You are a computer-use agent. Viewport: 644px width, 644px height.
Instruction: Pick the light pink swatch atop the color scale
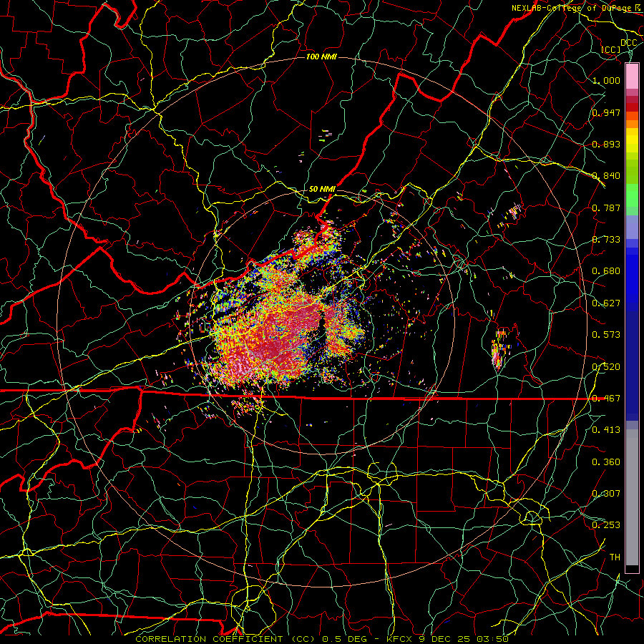click(x=632, y=77)
